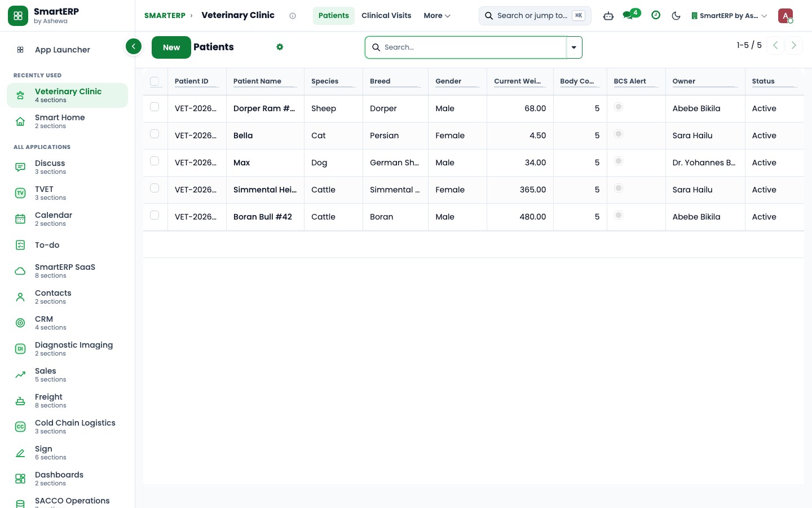Click the SmartERP logo icon
The width and height of the screenshot is (812, 508).
point(18,16)
